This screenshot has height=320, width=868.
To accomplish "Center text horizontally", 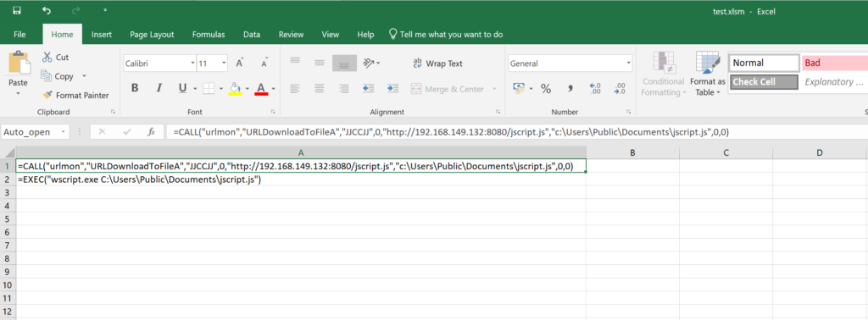I will pyautogui.click(x=320, y=88).
